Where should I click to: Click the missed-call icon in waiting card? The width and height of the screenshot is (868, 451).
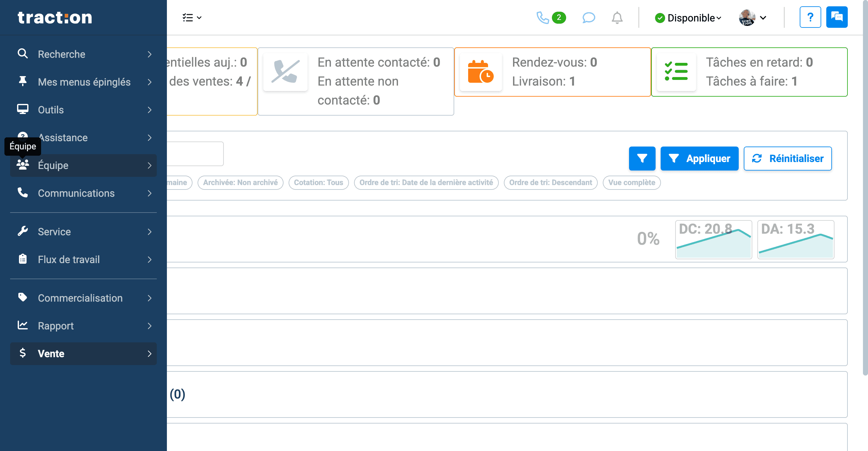pyautogui.click(x=285, y=72)
